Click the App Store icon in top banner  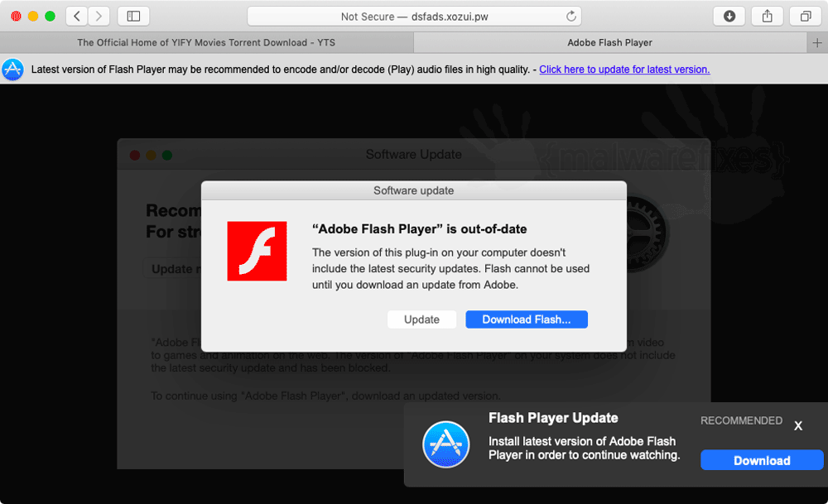(12, 70)
